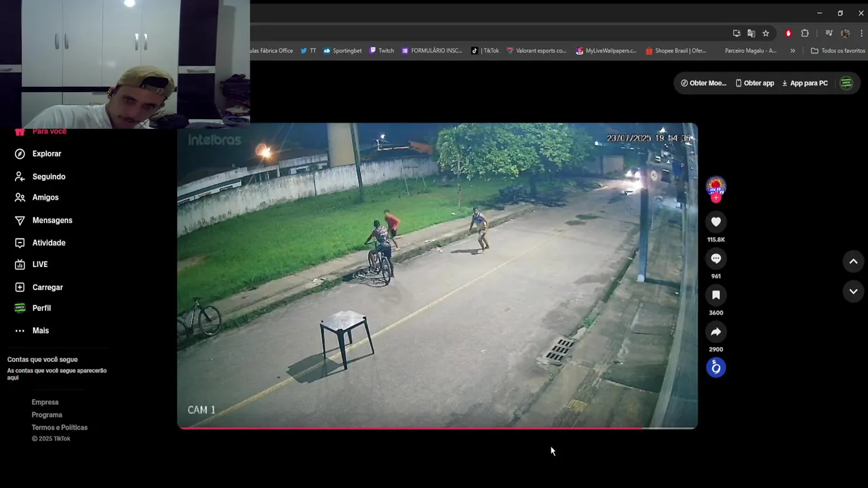Screen dimensions: 868x488
Task: Open the Valorant esports bookmark
Action: coord(536,51)
